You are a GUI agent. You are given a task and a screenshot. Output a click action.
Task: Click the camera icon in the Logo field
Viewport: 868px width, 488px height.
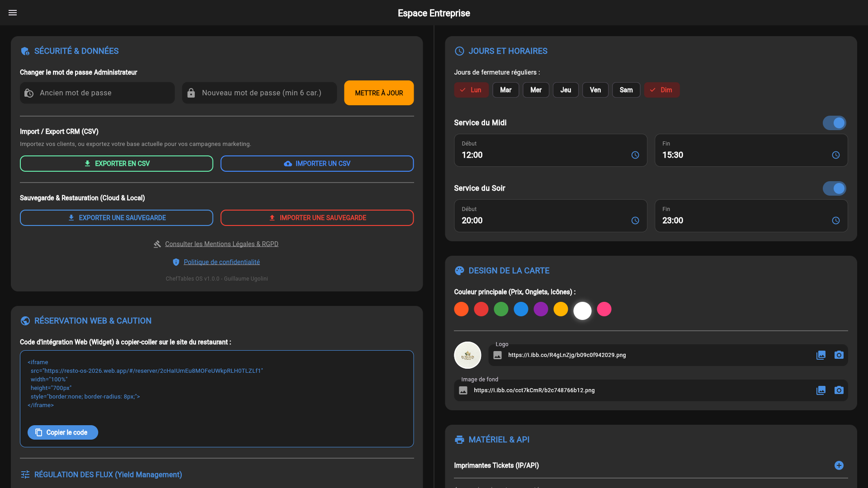tap(839, 355)
